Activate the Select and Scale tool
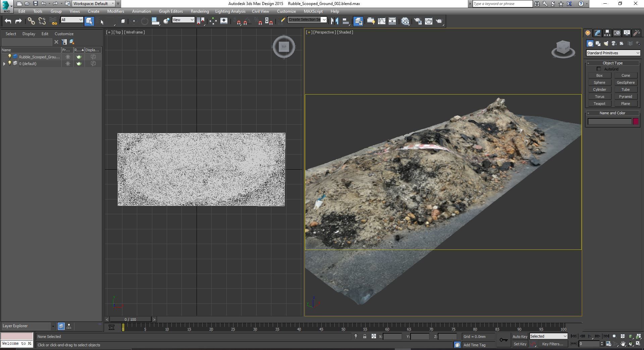The image size is (644, 350). tap(155, 21)
